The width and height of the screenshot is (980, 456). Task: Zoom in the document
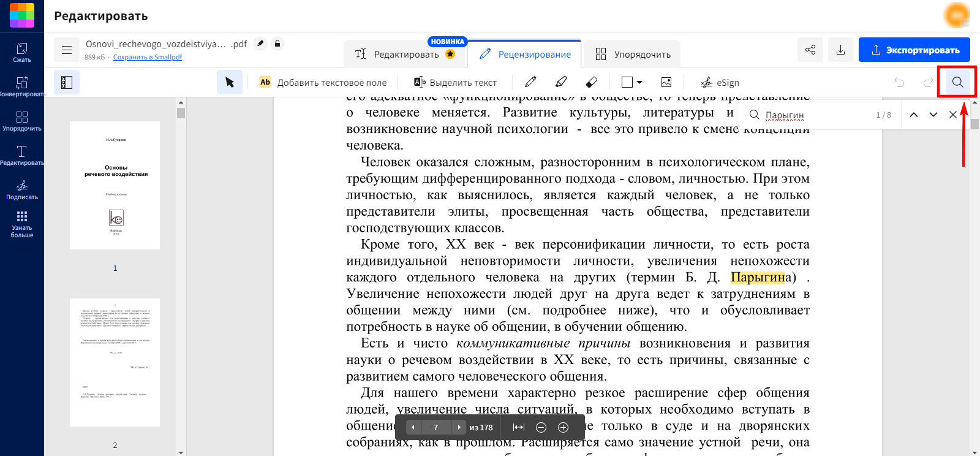(563, 427)
